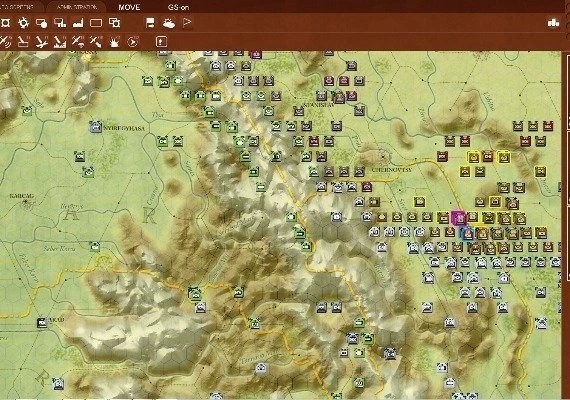Viewport: 570px width, 400px height.
Task: Click the overlapping rectangles toolbar icon
Action: [x=115, y=23]
